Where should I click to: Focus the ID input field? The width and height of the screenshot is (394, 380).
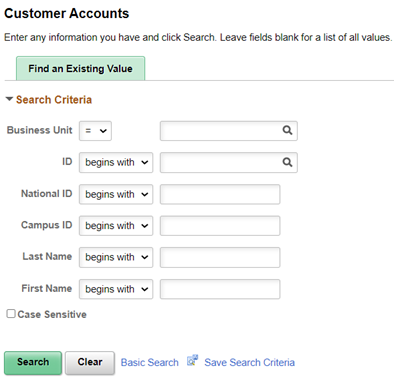pos(229,163)
